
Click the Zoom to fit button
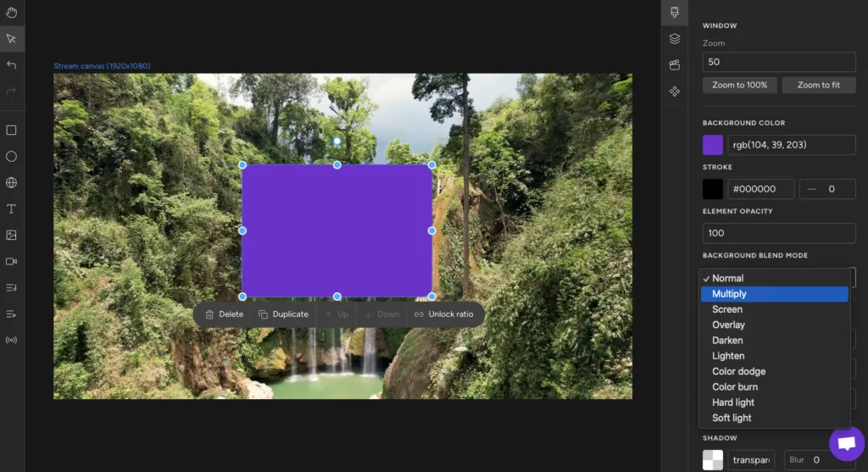click(x=819, y=86)
